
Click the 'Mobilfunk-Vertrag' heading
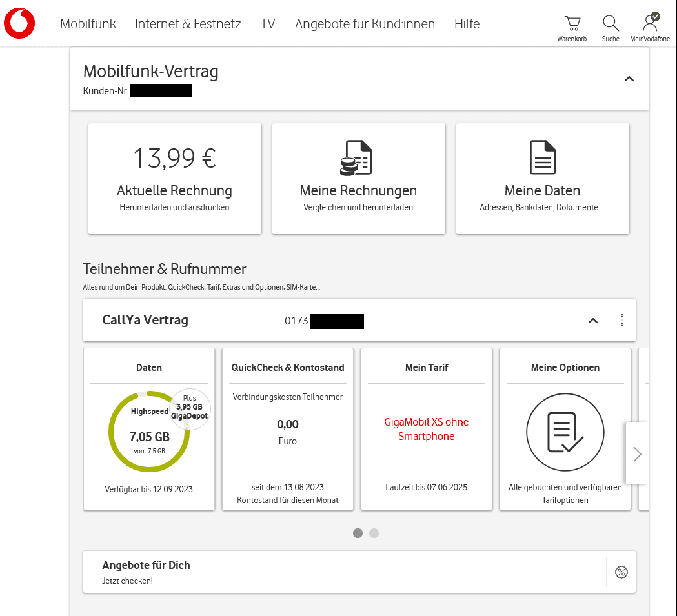(x=150, y=71)
